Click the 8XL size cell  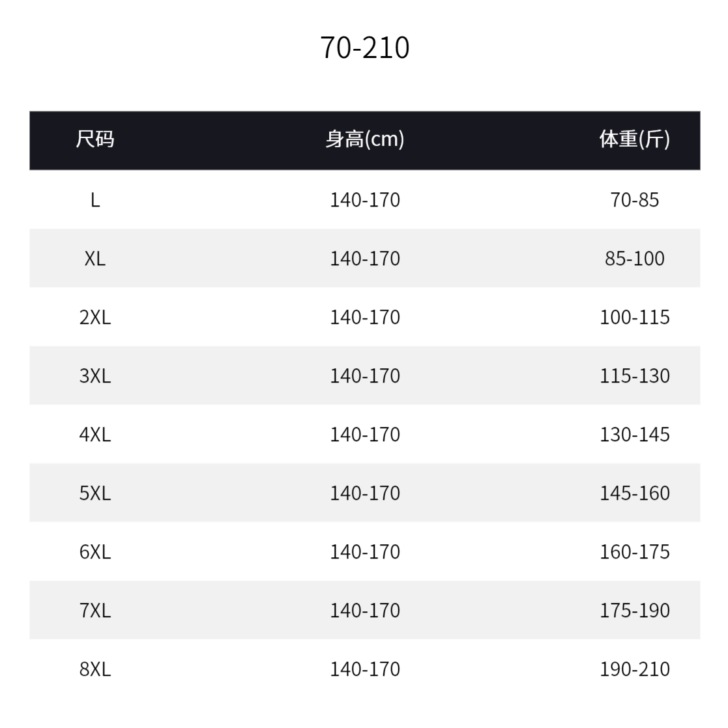(x=95, y=669)
